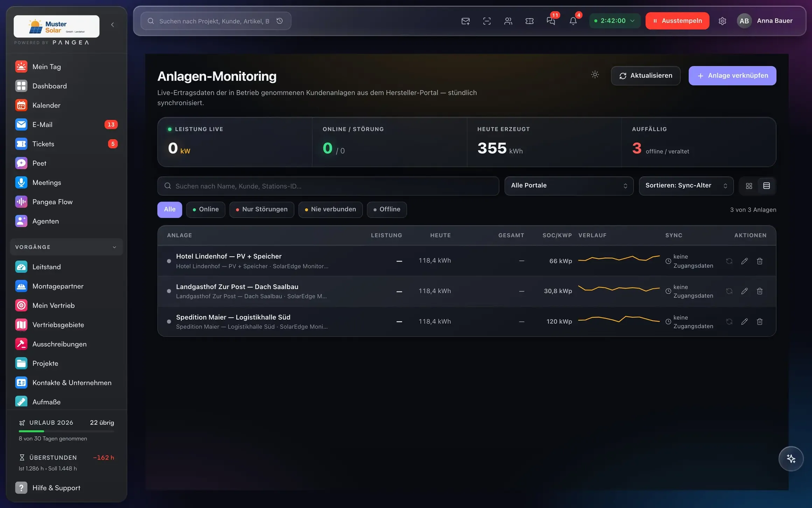Filter by Nie verbunden

(330, 210)
